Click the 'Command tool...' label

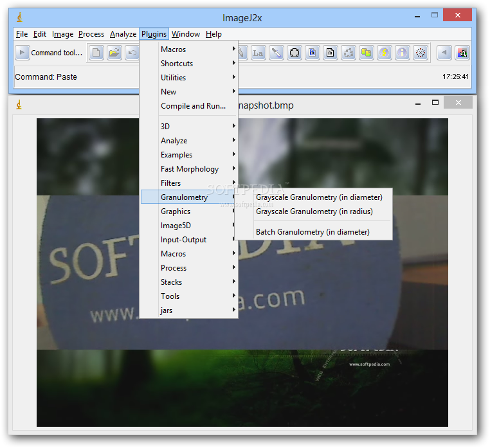pos(57,53)
